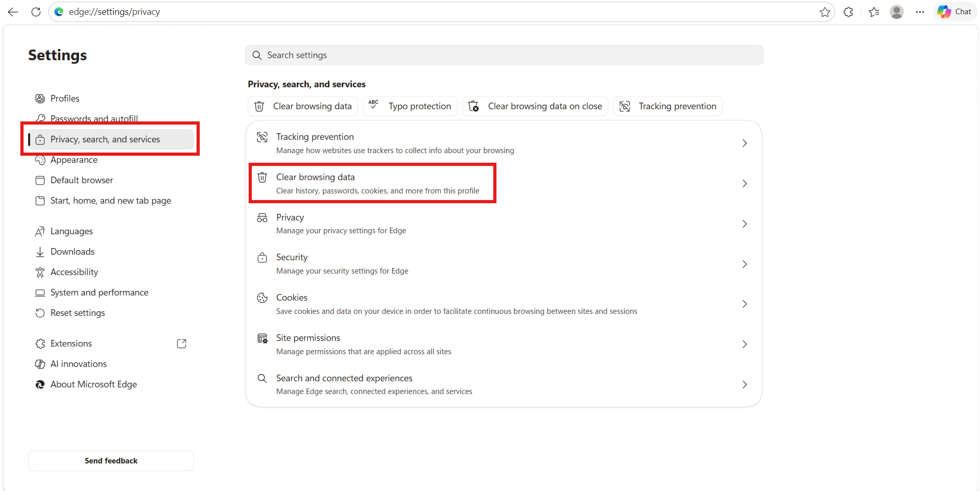Click the Privacy row glasses icon

coord(262,218)
